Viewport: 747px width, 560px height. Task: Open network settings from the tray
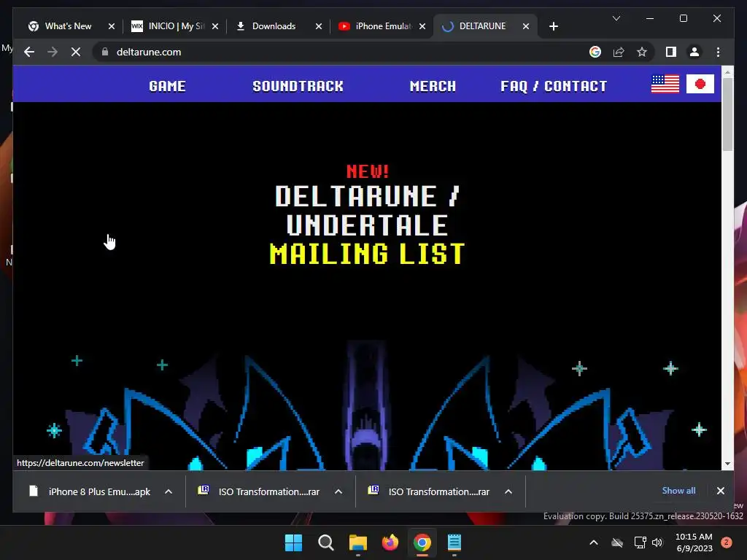pos(640,542)
